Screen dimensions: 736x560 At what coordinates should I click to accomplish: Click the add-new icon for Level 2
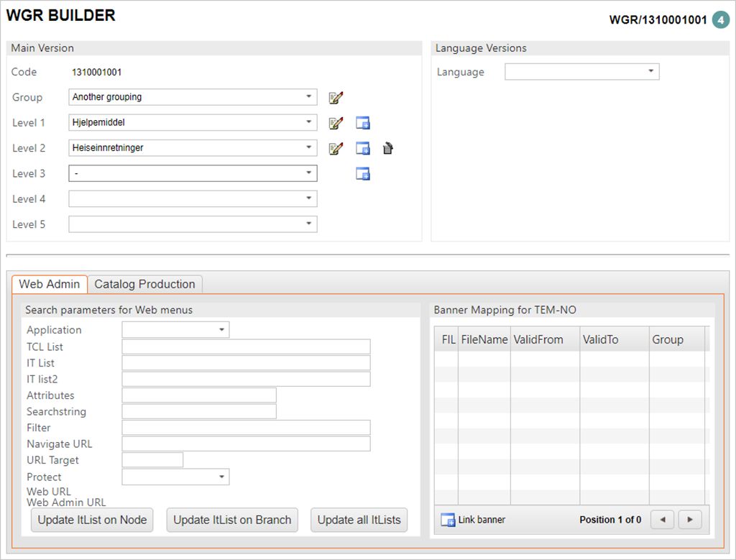click(363, 149)
